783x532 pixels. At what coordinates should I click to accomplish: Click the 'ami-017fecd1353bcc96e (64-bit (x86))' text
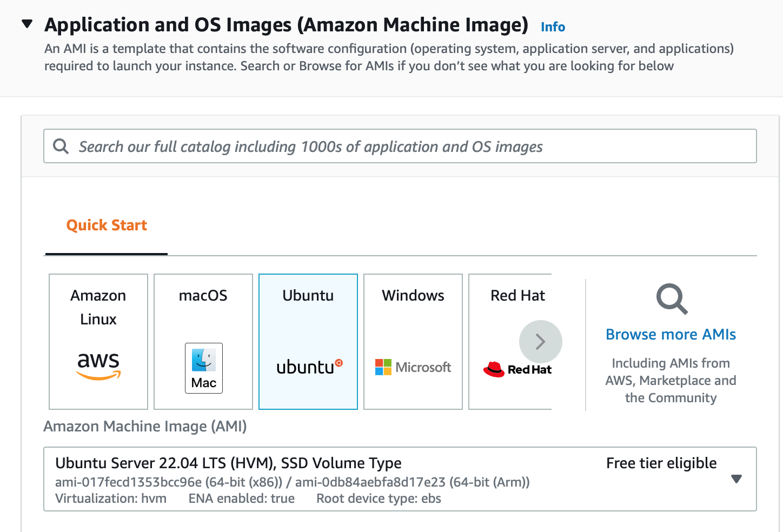pos(169,482)
